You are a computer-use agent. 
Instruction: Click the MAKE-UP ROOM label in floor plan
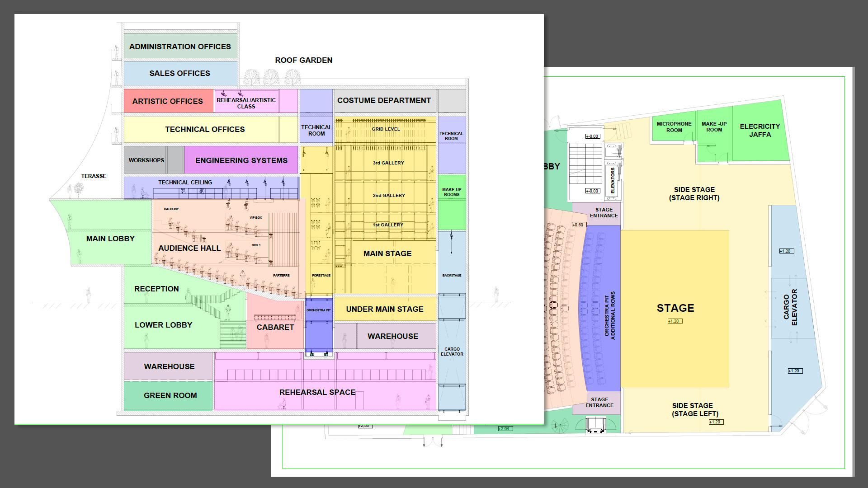714,127
